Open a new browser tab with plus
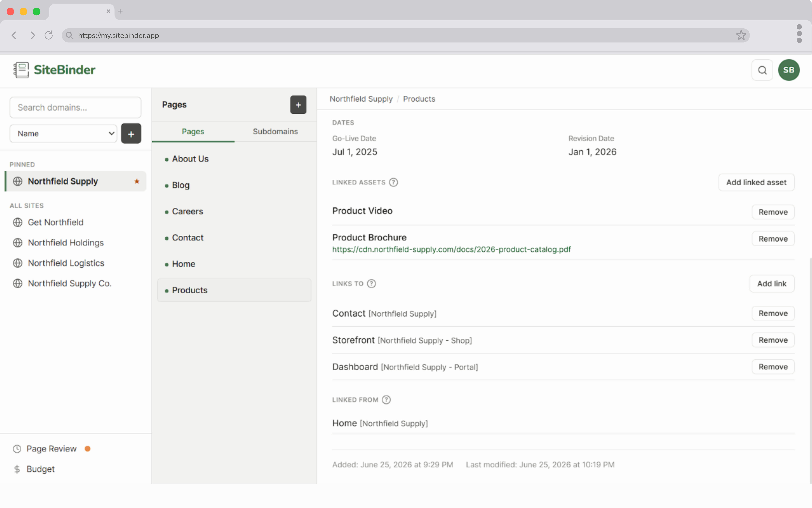 [120, 11]
